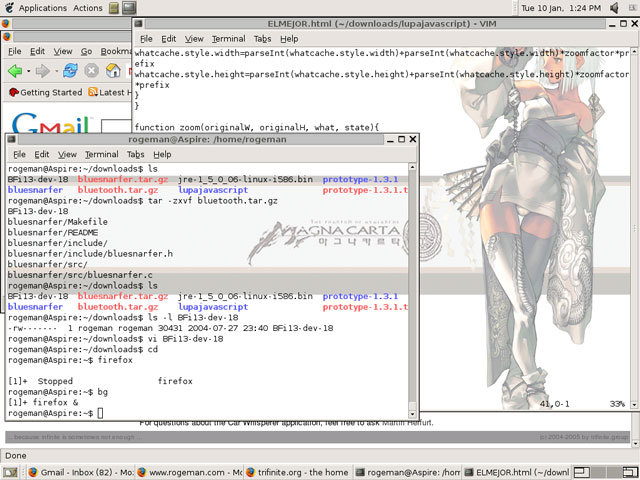This screenshot has height=480, width=640.
Task: Open the Help menu in the VIM window
Action: [x=289, y=39]
